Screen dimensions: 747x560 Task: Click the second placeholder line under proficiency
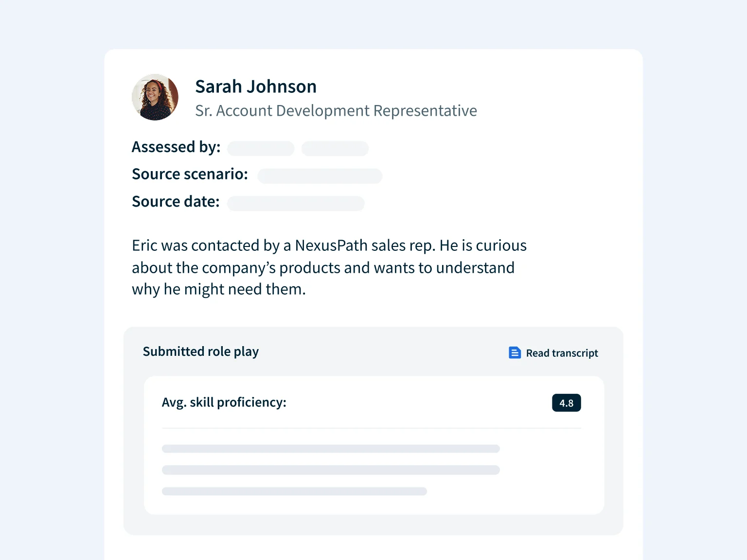(x=331, y=470)
